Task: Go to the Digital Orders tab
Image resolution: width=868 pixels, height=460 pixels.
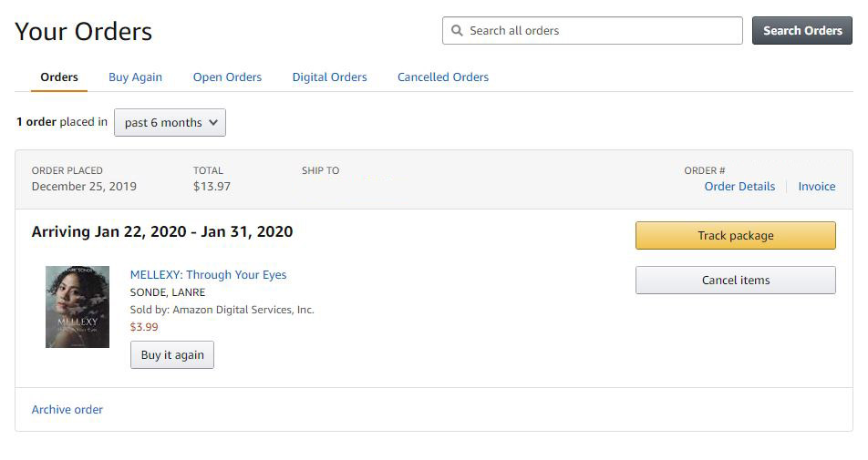Action: pyautogui.click(x=329, y=77)
